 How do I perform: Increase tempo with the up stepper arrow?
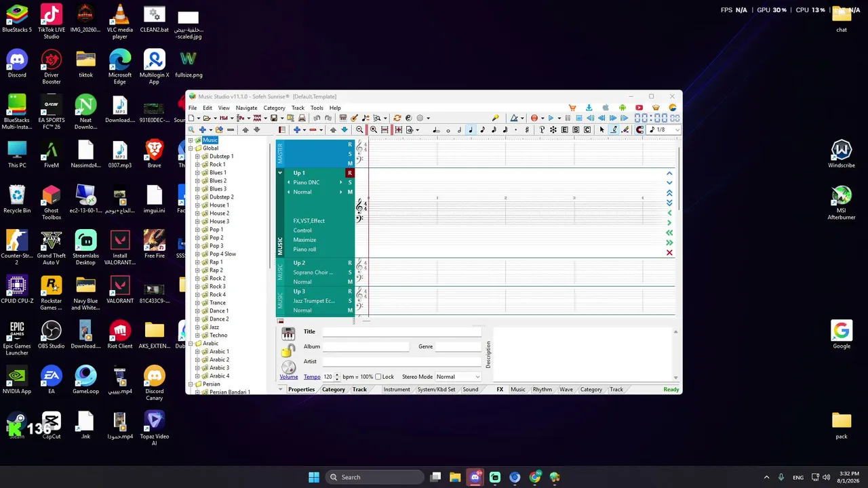coord(337,375)
